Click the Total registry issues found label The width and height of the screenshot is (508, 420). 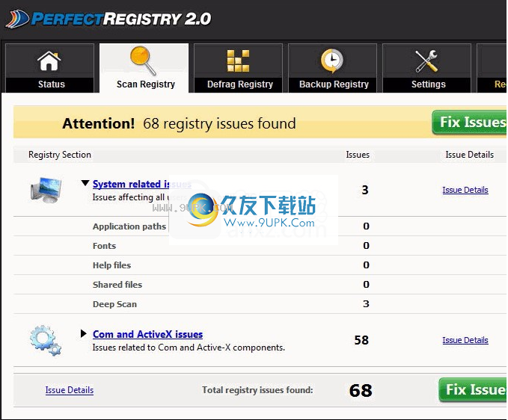pos(257,390)
